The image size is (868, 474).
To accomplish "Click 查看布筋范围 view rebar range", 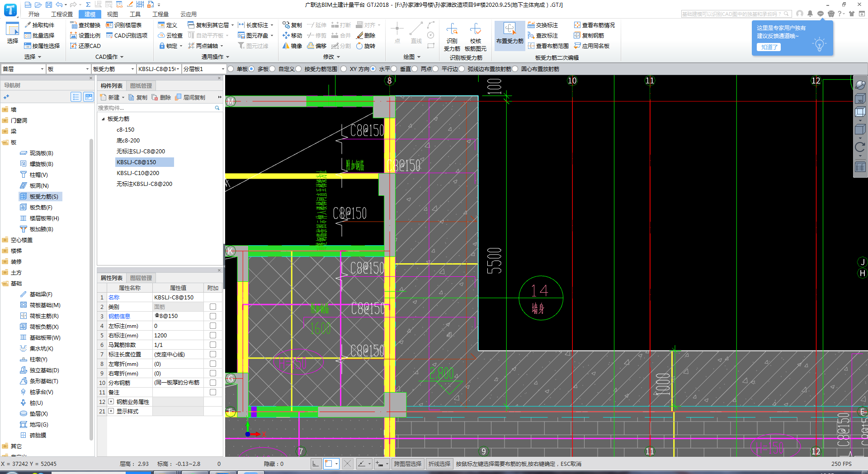I will pyautogui.click(x=548, y=46).
